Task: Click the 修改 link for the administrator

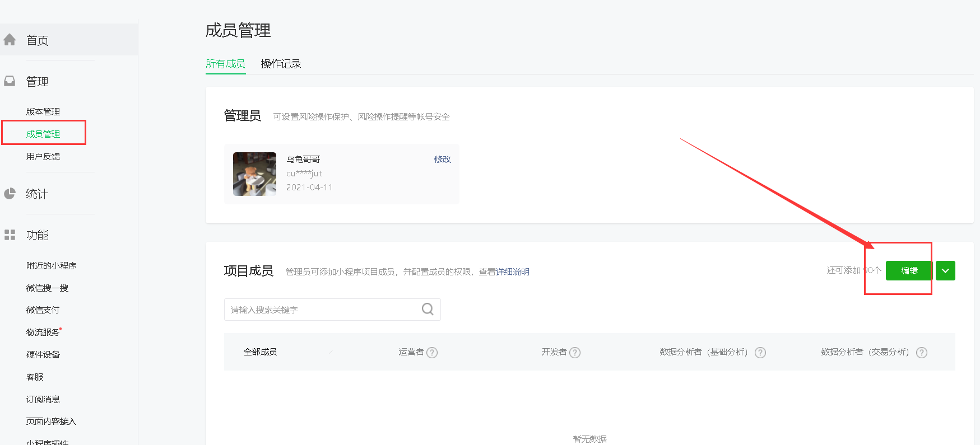Action: point(442,159)
